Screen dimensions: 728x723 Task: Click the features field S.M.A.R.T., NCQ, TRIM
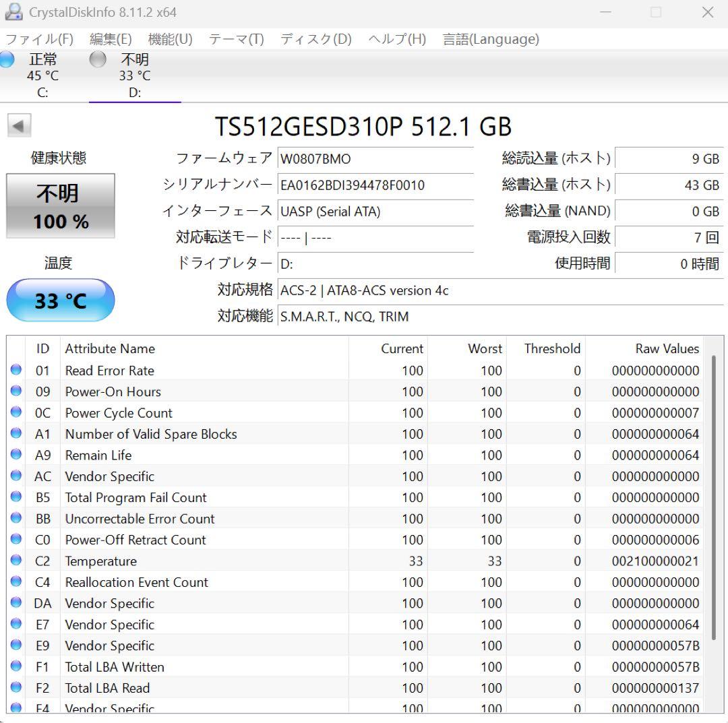[500, 317]
